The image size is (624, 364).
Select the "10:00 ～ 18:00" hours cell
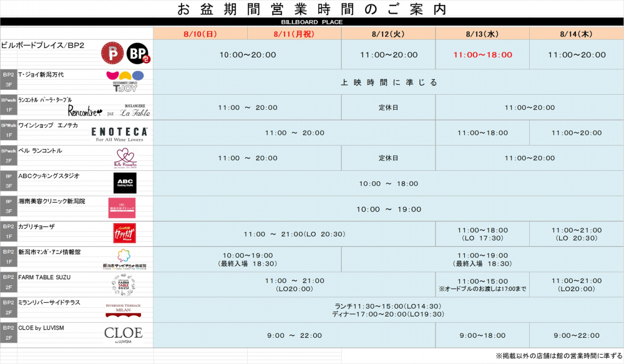point(388,184)
